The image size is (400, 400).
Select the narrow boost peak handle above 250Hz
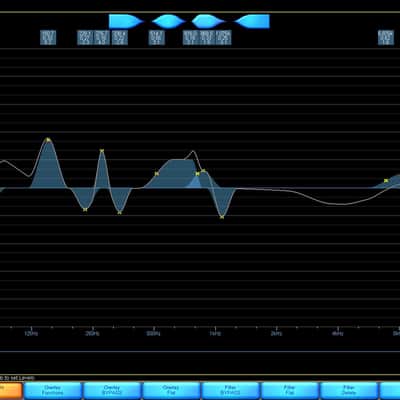(x=102, y=151)
